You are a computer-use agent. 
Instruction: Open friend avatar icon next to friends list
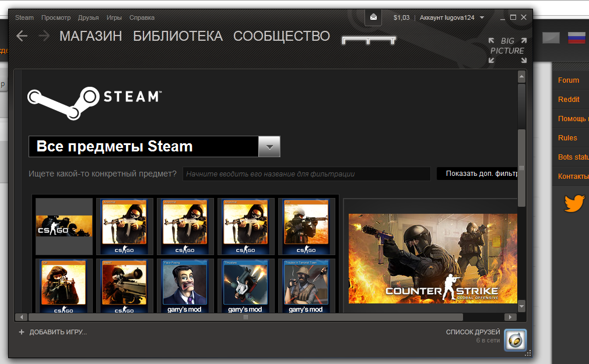pyautogui.click(x=515, y=340)
